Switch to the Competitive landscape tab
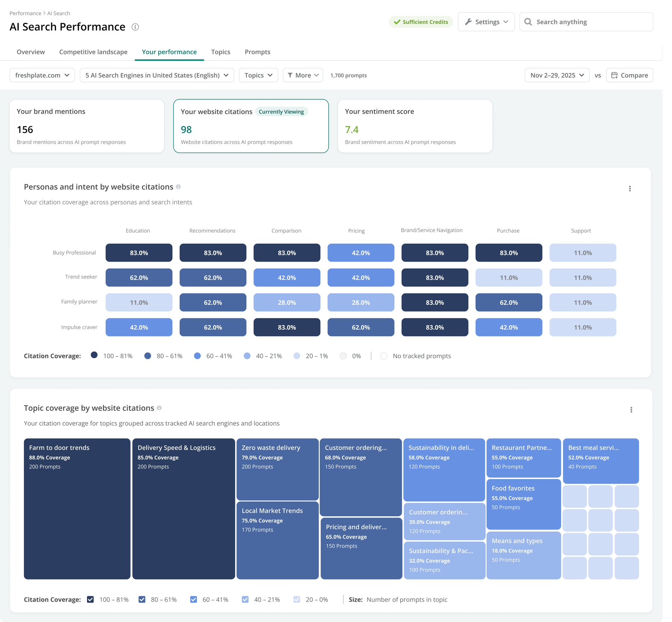 coord(93,52)
